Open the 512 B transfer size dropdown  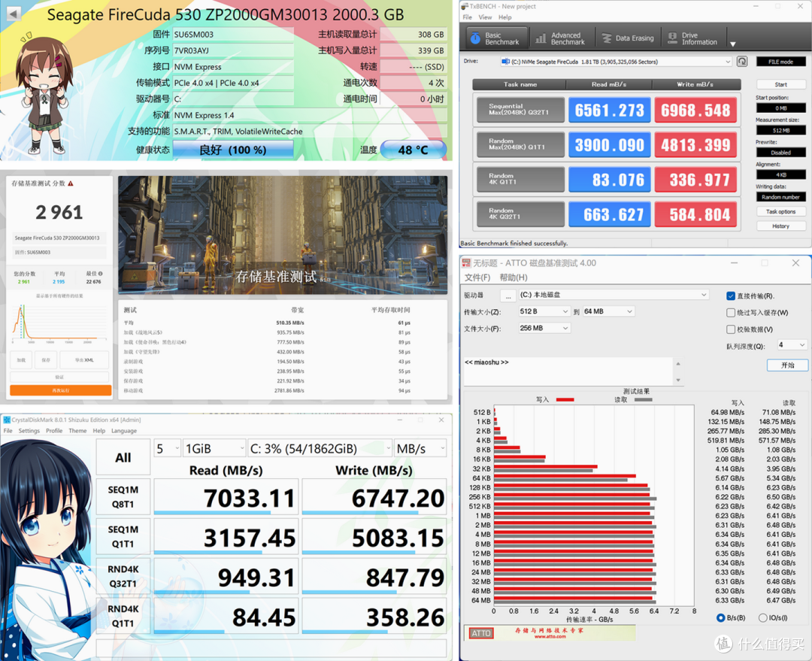(x=544, y=312)
